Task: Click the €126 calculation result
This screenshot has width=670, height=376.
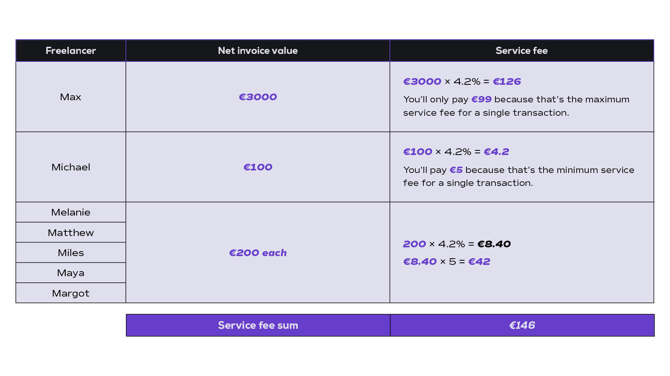Action: pyautogui.click(x=507, y=81)
